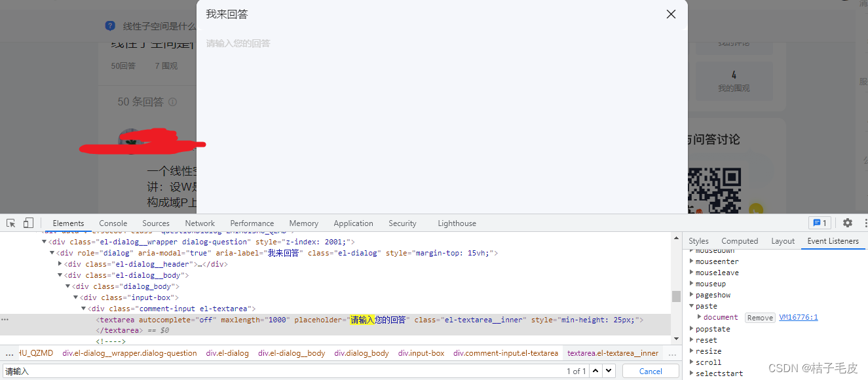Select the Event Listeners sidebar tab

coord(833,241)
